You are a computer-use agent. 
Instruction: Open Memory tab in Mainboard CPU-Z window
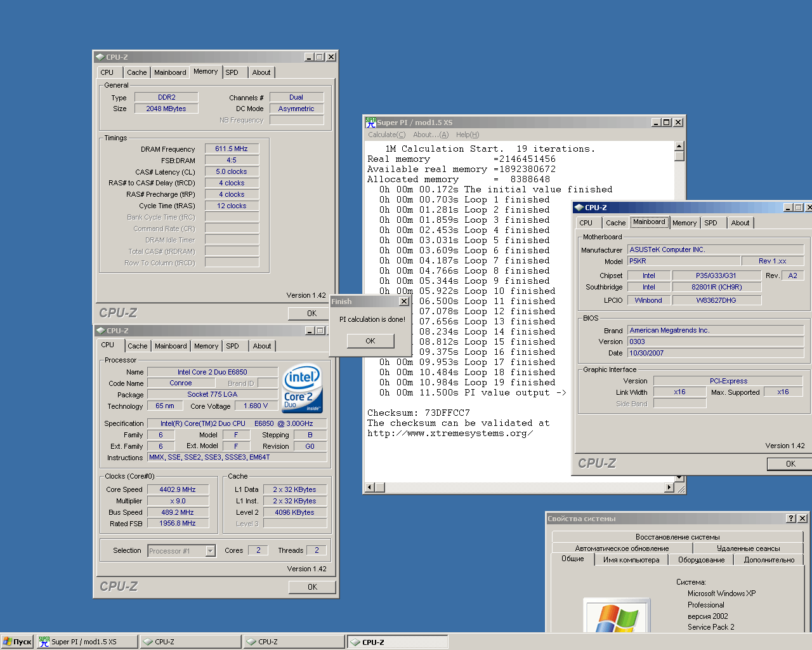point(684,223)
